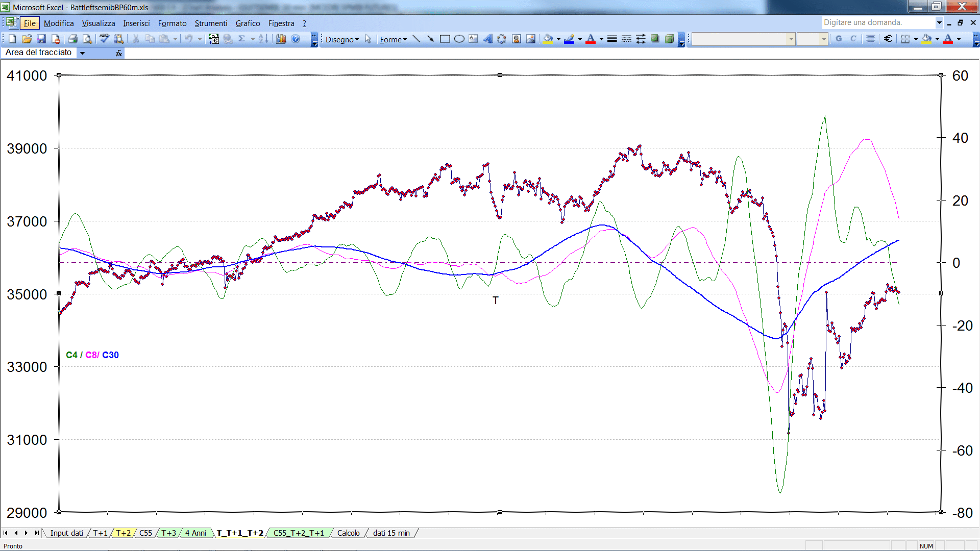This screenshot has height=551, width=980.
Task: Insert Clip Art from drawing toolbar
Action: point(516,39)
